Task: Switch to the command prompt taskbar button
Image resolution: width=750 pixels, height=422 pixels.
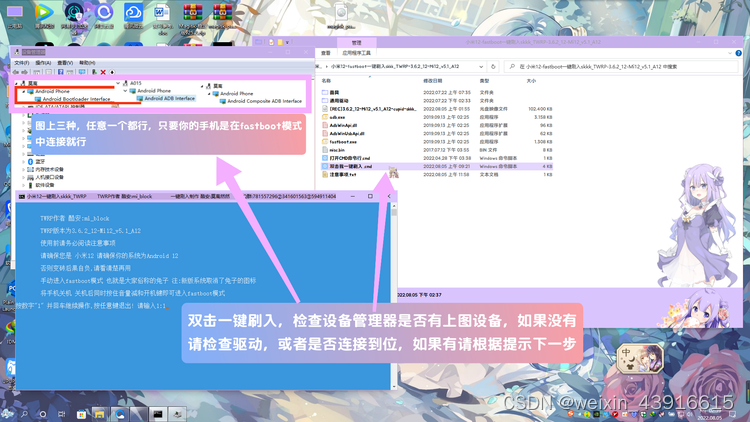Action: (x=158, y=414)
